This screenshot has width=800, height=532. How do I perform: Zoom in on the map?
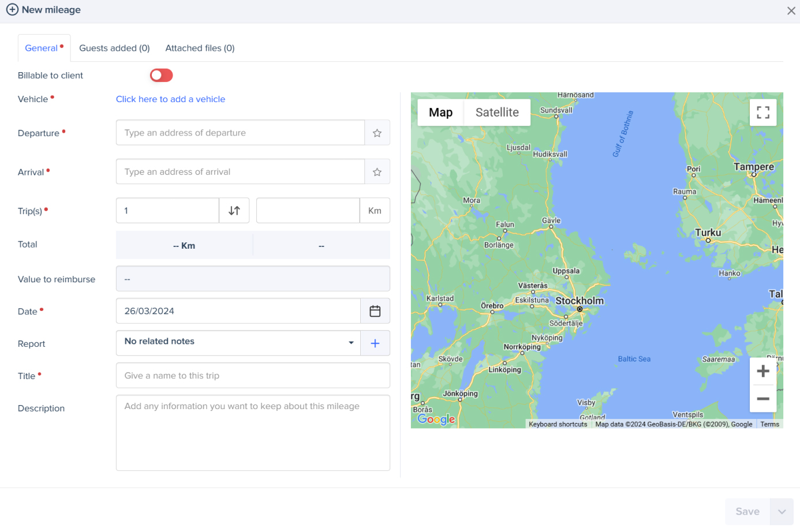click(762, 371)
